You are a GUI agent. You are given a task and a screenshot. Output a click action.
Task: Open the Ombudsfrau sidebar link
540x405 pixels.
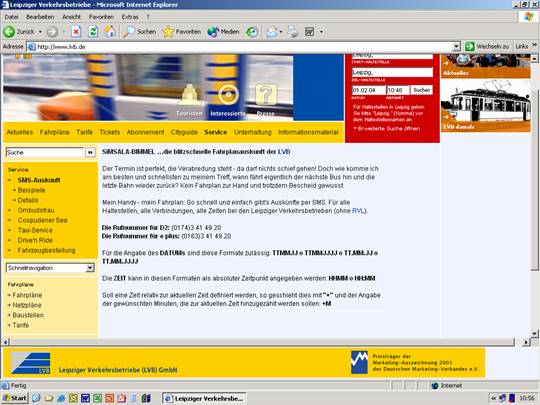pos(36,210)
